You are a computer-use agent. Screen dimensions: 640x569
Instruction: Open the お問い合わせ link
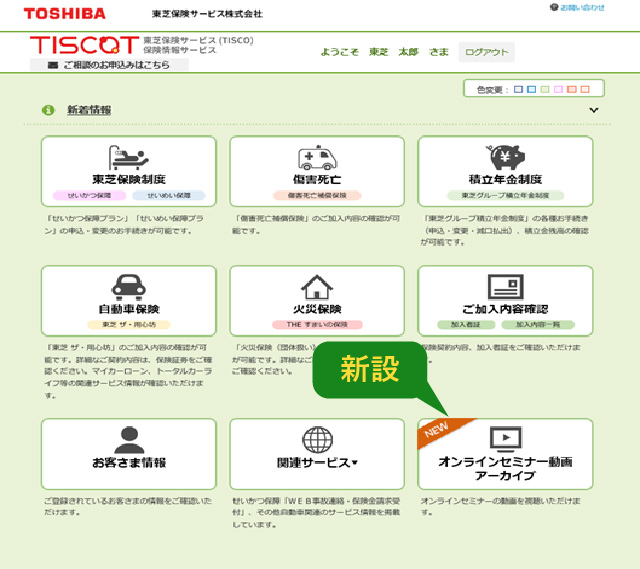click(582, 8)
